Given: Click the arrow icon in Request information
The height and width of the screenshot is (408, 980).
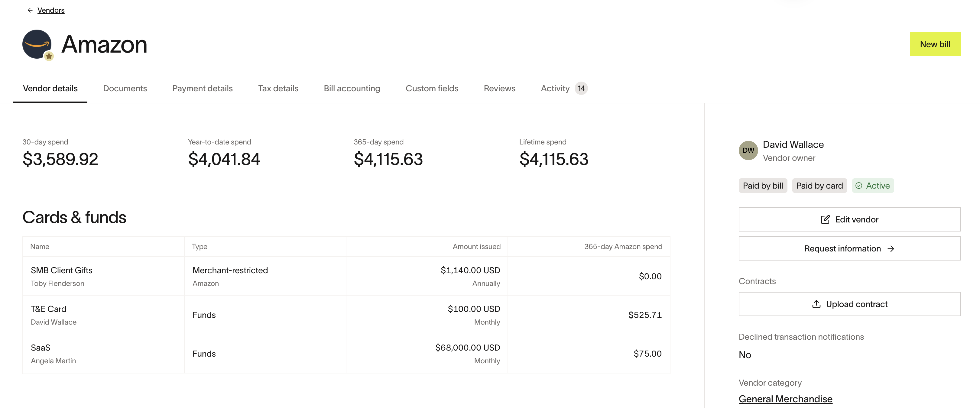Looking at the screenshot, I should click(891, 249).
